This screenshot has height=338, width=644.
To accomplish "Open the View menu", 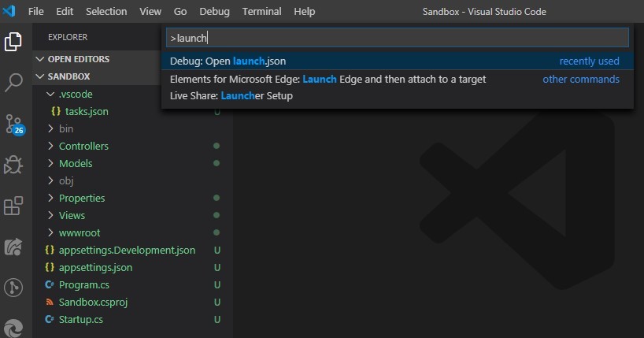I will tap(150, 12).
